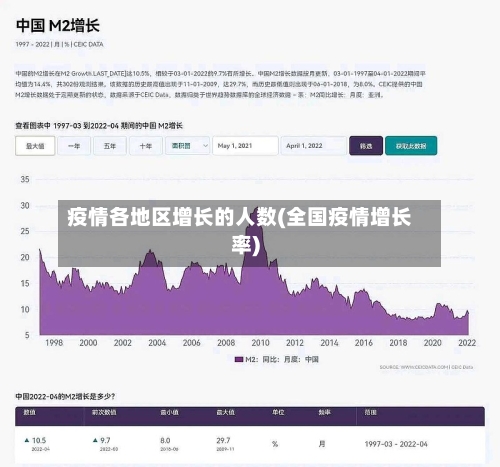Click the purple 筛选 filter button

(x=366, y=146)
